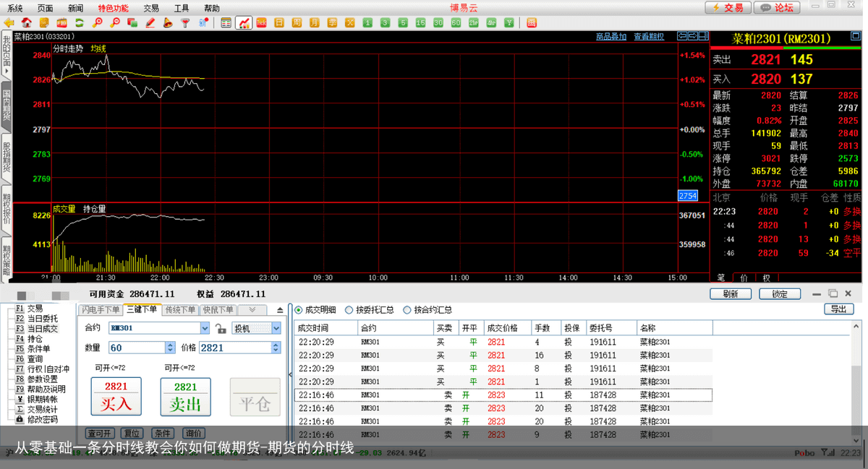This screenshot has width=868, height=469.
Task: Click the funnel filter icon in toolbar
Action: point(185,22)
